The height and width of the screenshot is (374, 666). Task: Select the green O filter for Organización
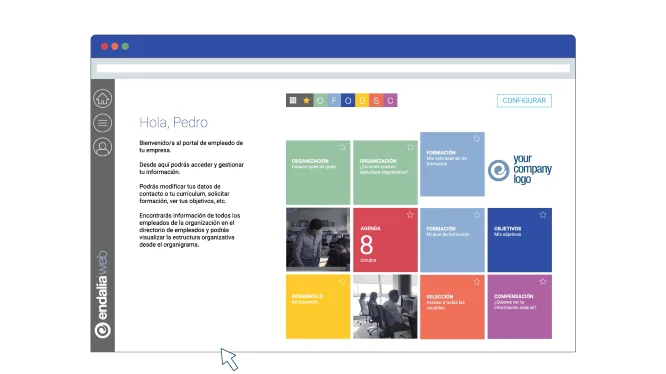click(320, 100)
